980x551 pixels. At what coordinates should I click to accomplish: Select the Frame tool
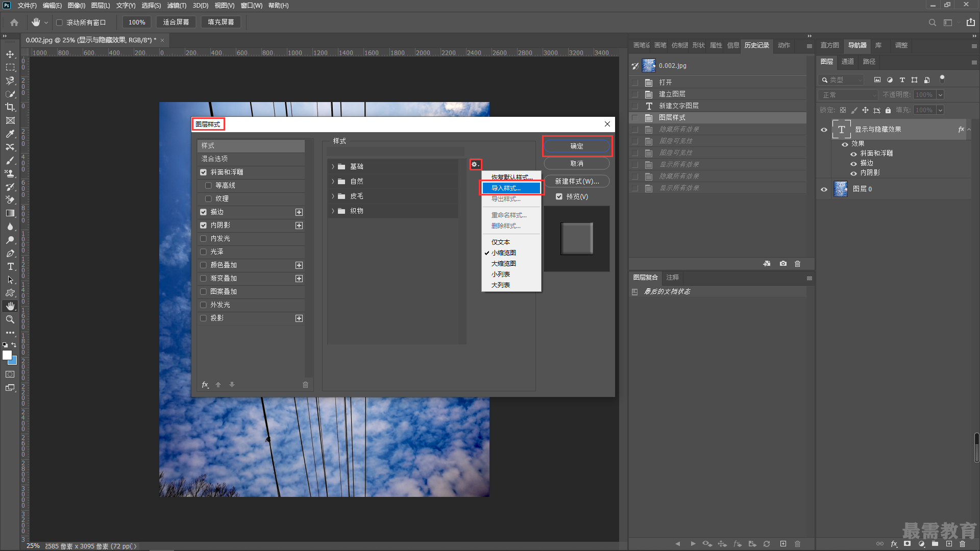click(x=10, y=120)
